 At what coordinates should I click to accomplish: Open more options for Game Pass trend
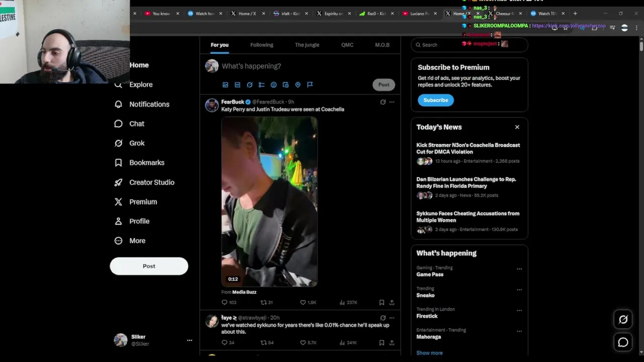pyautogui.click(x=519, y=269)
